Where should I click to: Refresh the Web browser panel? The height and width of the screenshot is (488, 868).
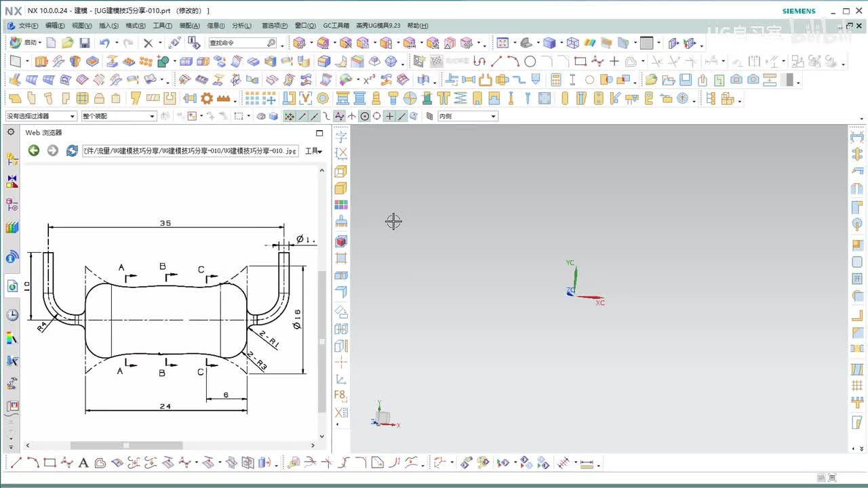coord(72,150)
